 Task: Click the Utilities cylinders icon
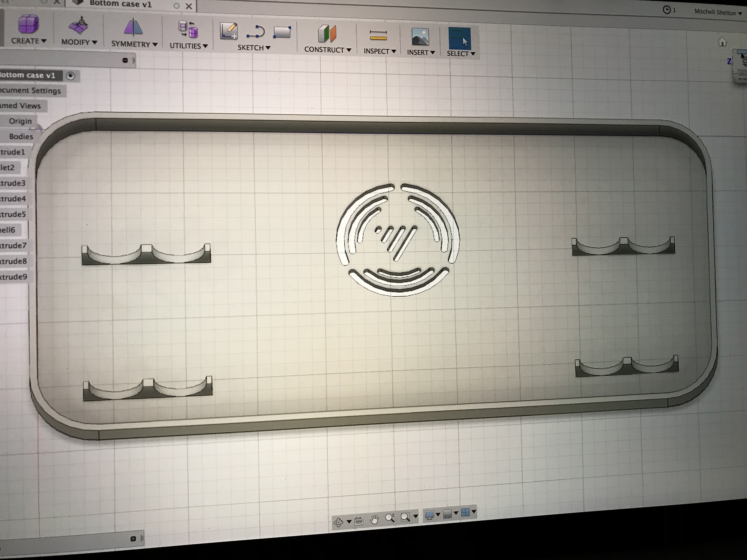pyautogui.click(x=188, y=29)
